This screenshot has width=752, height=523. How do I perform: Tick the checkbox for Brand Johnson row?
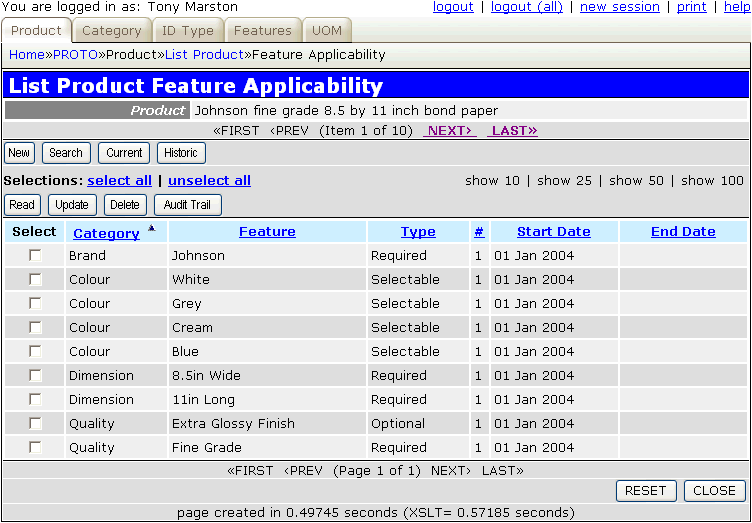pos(35,255)
